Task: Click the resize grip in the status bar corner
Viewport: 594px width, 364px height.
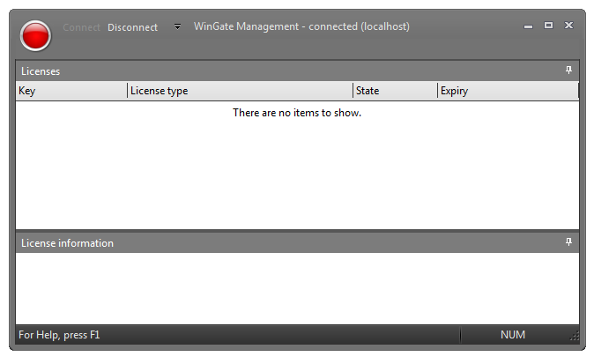Action: [x=575, y=336]
